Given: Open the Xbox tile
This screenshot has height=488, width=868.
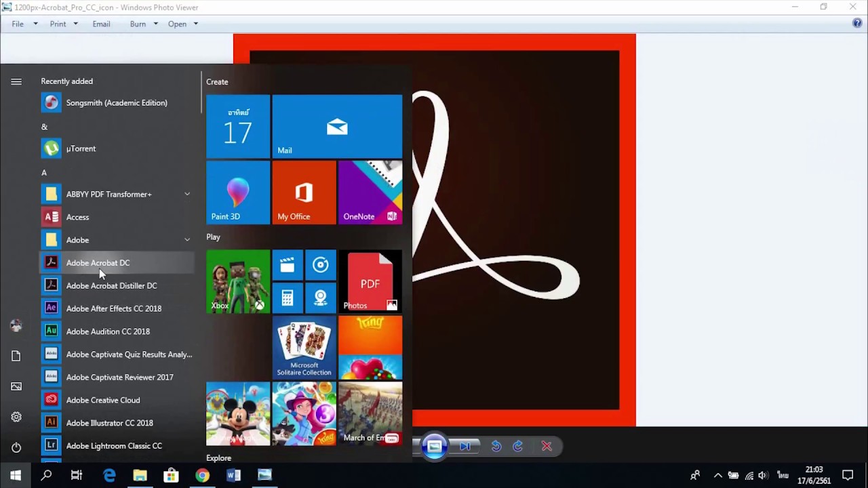Looking at the screenshot, I should (x=238, y=282).
